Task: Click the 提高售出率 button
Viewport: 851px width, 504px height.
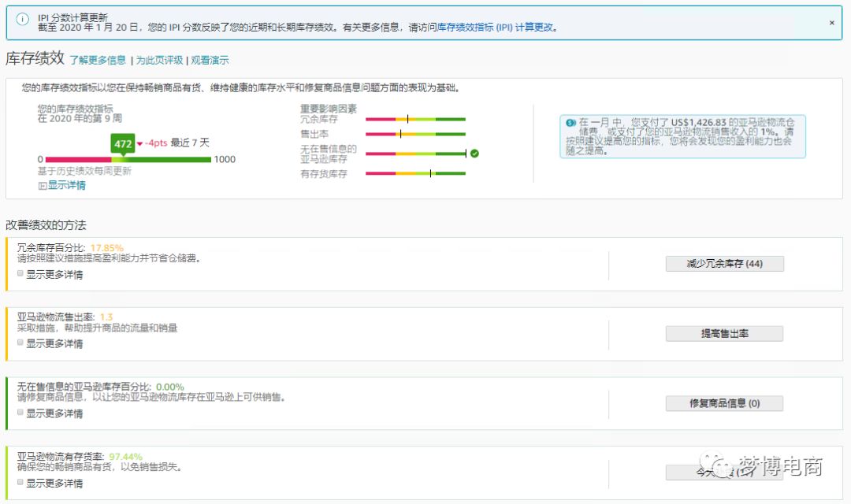Action: click(x=725, y=334)
